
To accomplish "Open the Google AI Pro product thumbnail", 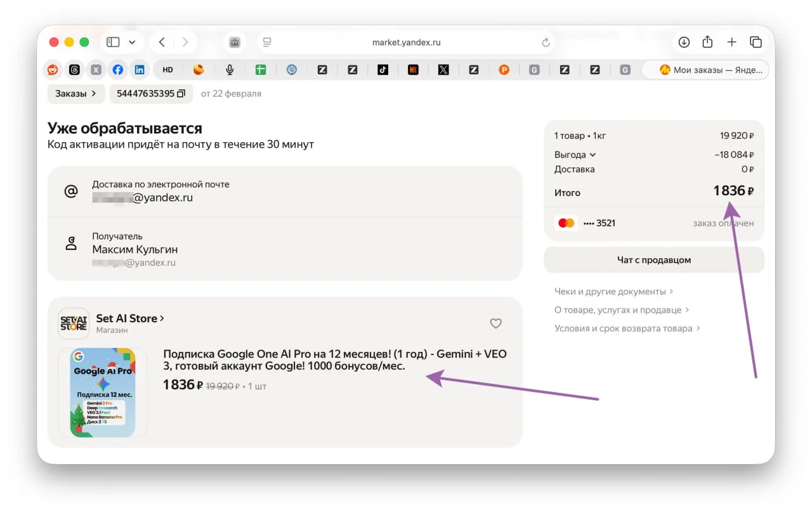I will pos(103,392).
